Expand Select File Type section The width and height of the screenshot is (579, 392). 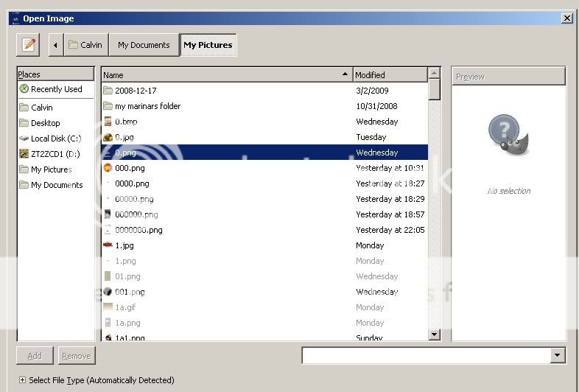click(x=22, y=380)
